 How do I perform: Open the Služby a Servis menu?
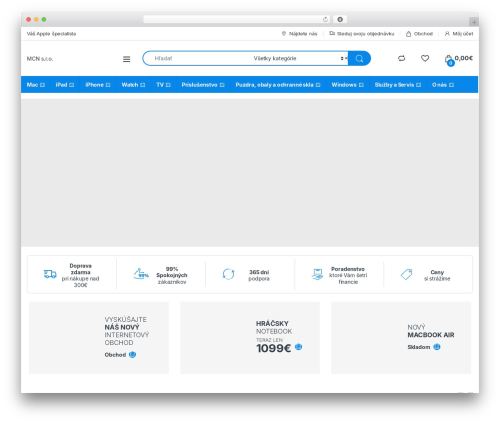coord(397,85)
